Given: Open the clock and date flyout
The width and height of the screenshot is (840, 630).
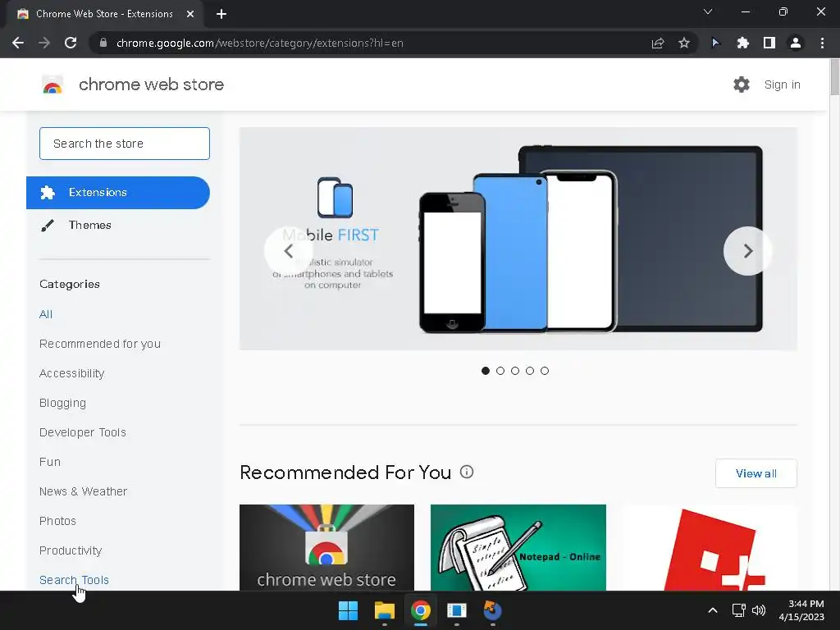Looking at the screenshot, I should [x=801, y=610].
